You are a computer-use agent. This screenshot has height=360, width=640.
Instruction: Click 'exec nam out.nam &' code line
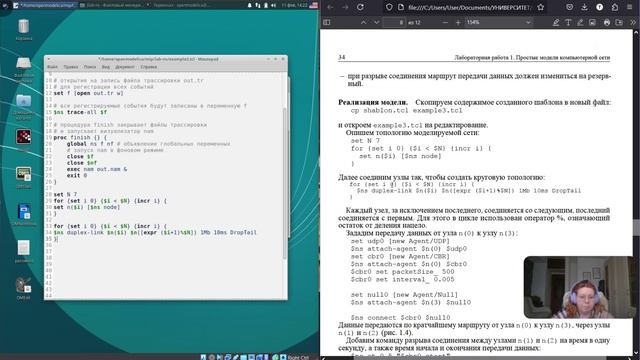click(x=97, y=169)
